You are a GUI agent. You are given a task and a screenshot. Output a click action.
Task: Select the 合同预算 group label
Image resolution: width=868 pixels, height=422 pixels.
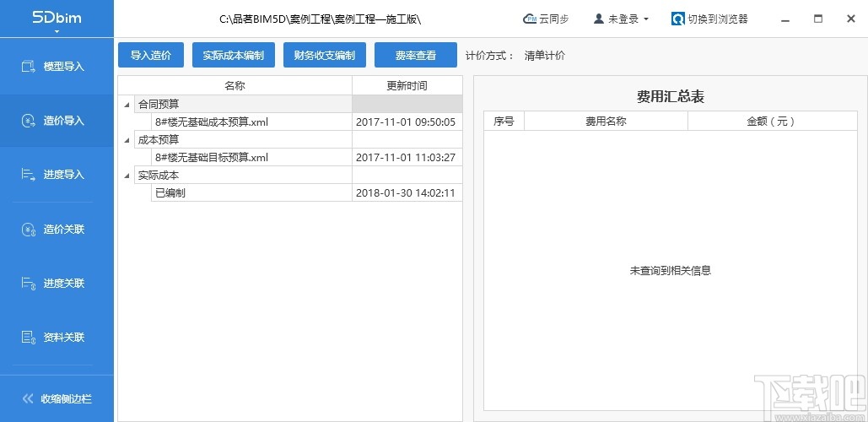[159, 104]
